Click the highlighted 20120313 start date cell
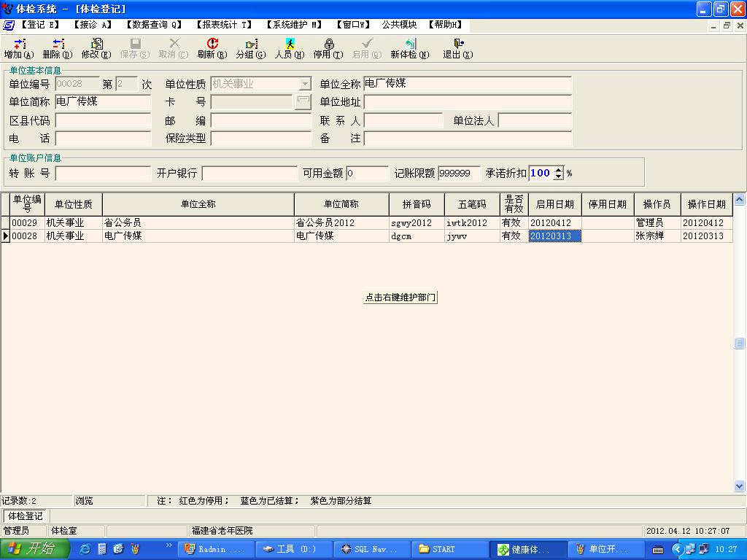This screenshot has width=747, height=560. (x=555, y=236)
